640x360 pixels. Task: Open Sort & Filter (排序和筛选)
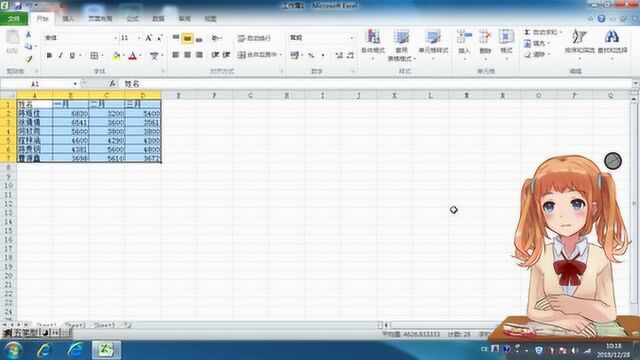coord(579,44)
